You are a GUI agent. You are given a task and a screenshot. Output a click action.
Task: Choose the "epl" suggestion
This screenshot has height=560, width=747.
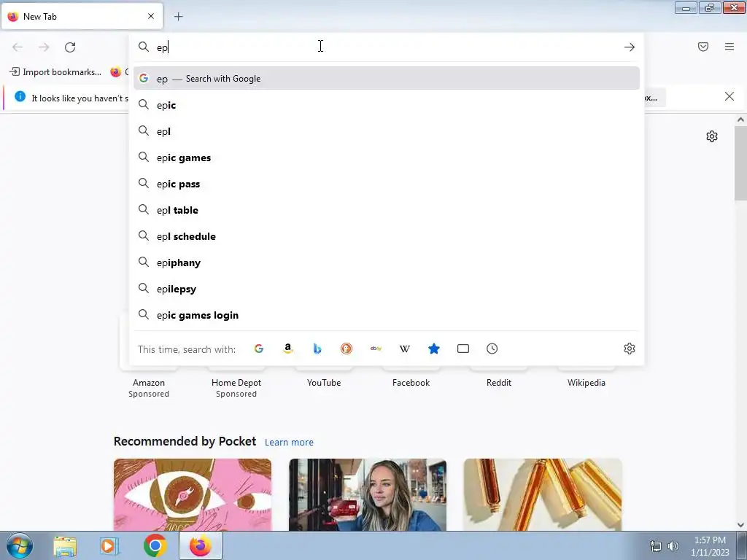[387, 131]
